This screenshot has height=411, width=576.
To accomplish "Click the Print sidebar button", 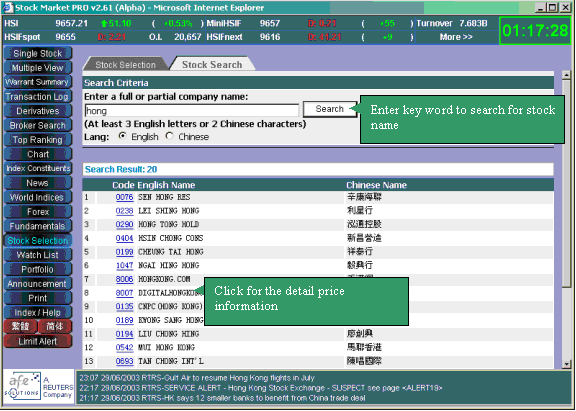I will pyautogui.click(x=37, y=298).
